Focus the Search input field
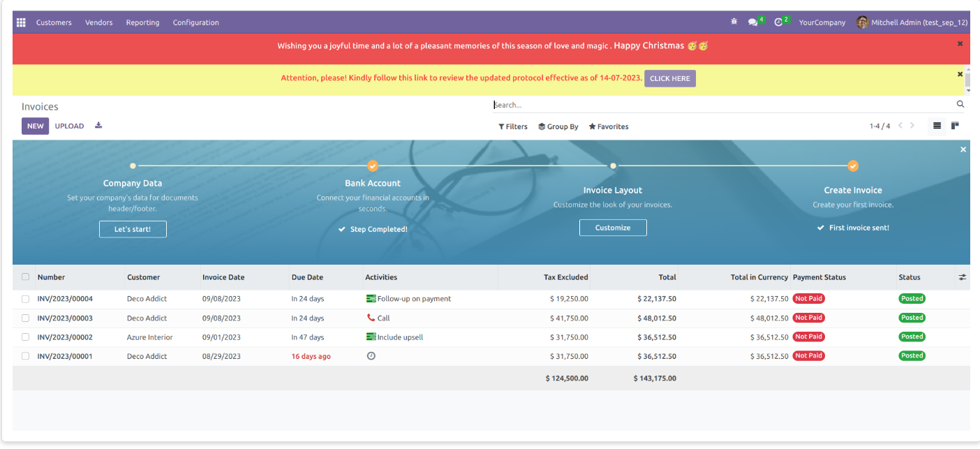Viewport: 980px width, 449px height. [x=724, y=105]
